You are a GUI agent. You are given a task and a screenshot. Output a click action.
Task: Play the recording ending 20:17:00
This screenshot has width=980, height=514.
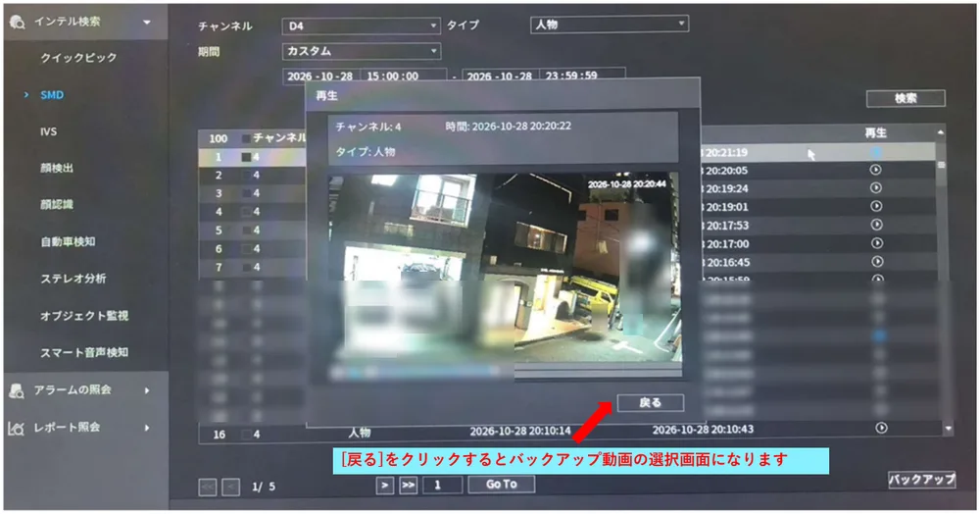pyautogui.click(x=877, y=242)
